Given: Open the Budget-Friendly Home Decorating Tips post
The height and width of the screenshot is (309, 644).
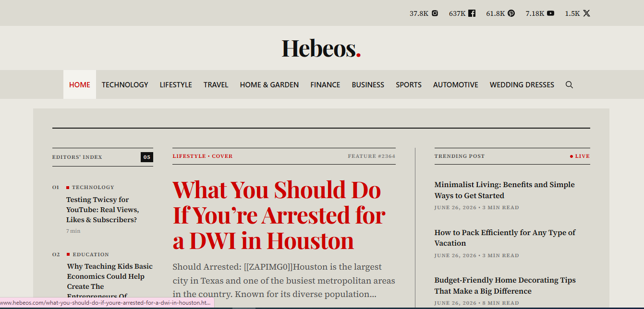Looking at the screenshot, I should (505, 285).
